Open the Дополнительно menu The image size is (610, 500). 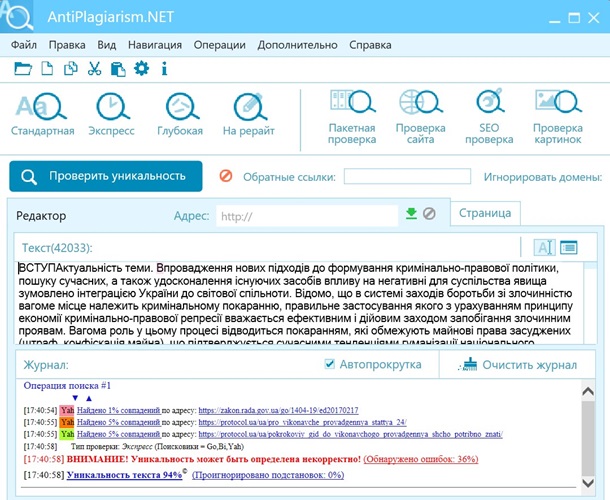point(297,45)
